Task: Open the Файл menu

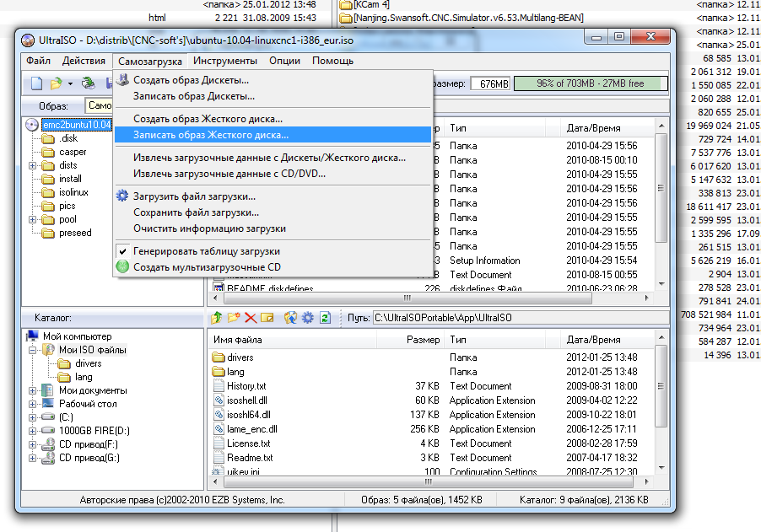Action: point(38,61)
